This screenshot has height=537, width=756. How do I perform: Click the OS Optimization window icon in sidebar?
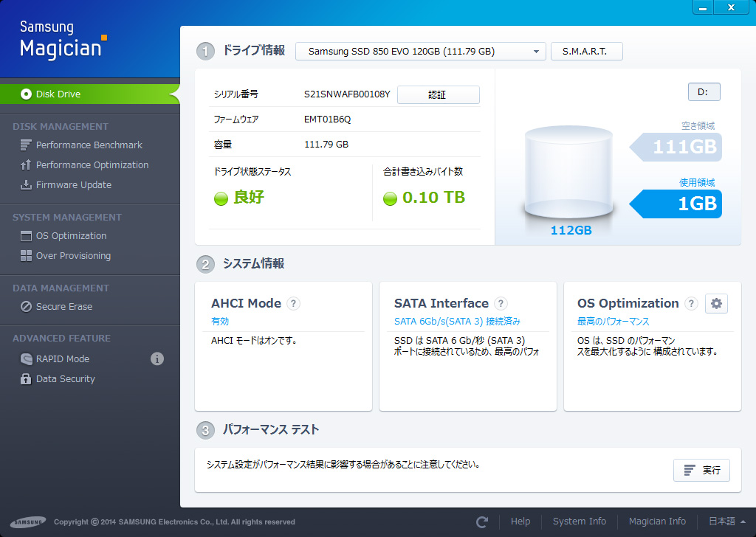[x=26, y=236]
